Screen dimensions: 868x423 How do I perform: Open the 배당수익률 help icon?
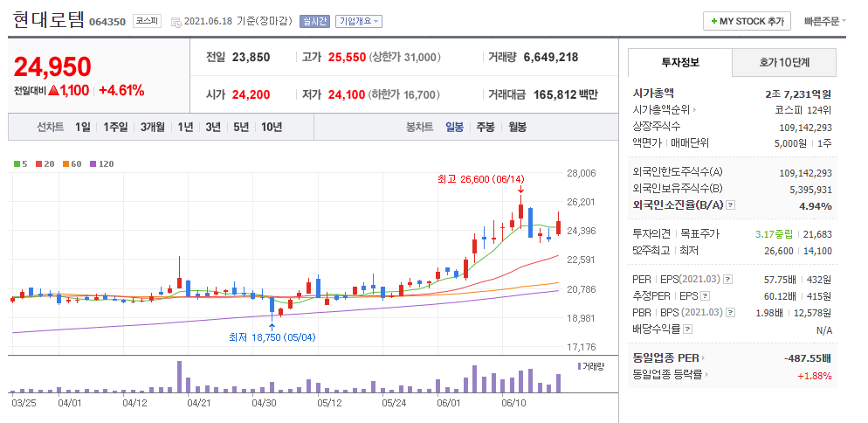tap(687, 329)
